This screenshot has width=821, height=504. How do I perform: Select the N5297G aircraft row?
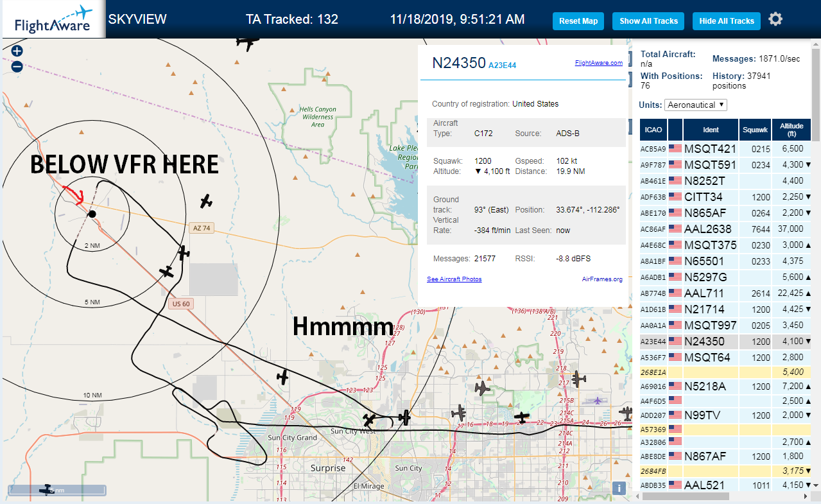point(725,277)
